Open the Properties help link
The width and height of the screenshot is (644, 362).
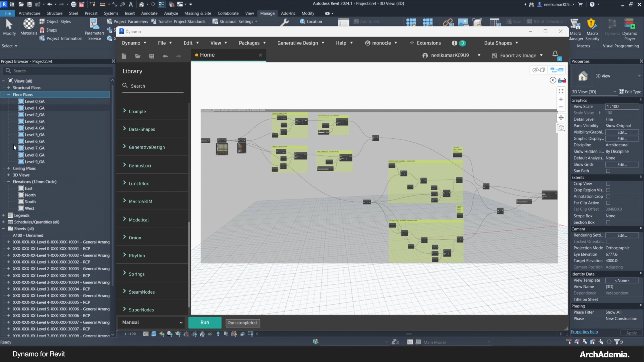(584, 332)
